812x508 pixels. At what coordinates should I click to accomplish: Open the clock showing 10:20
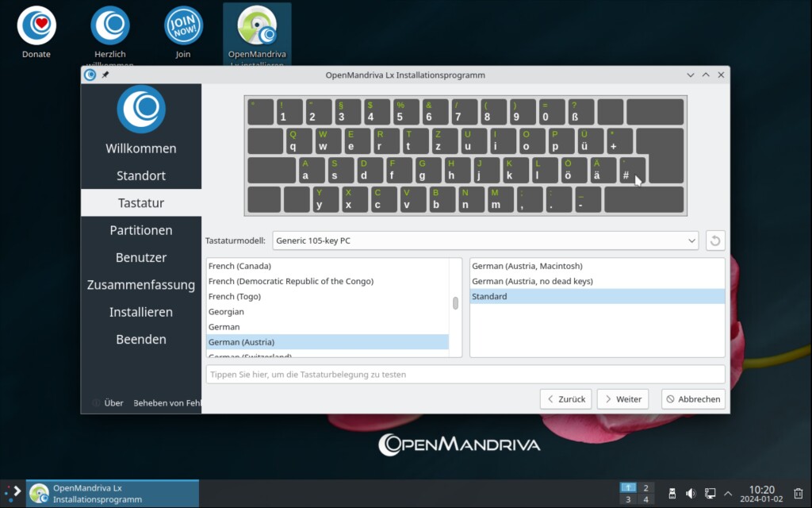pyautogui.click(x=761, y=494)
